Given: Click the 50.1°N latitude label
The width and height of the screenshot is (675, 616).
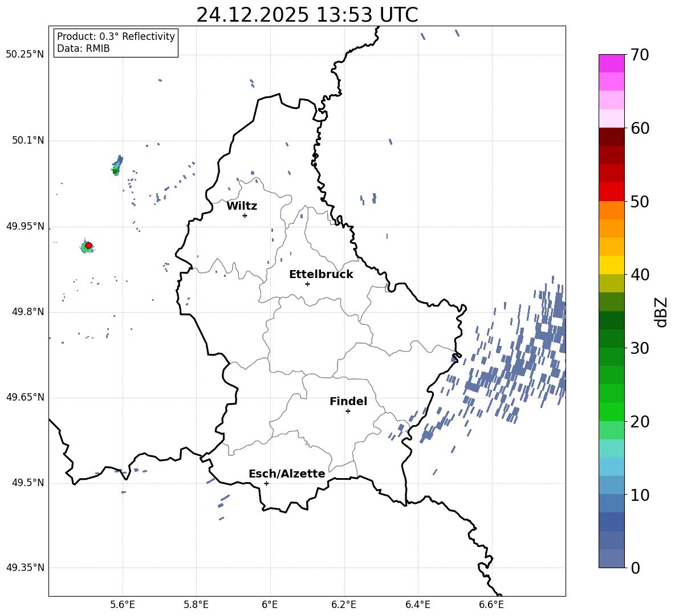Looking at the screenshot, I should pos(27,141).
